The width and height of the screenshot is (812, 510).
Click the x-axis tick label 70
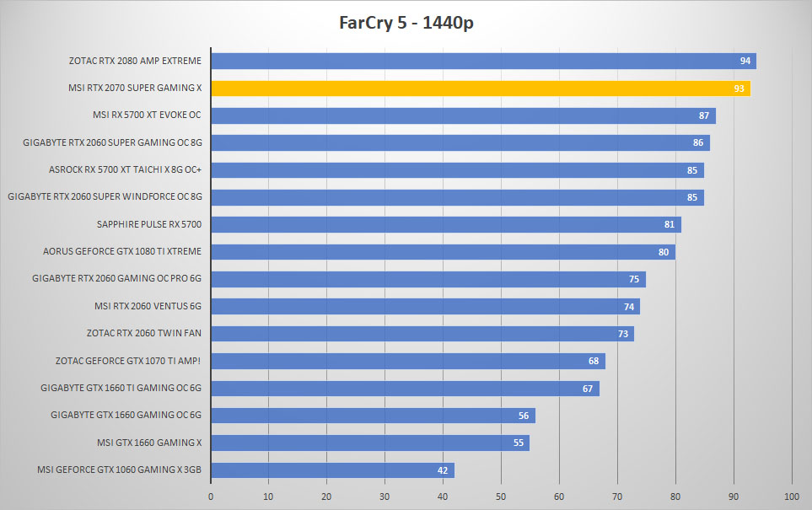coord(617,497)
